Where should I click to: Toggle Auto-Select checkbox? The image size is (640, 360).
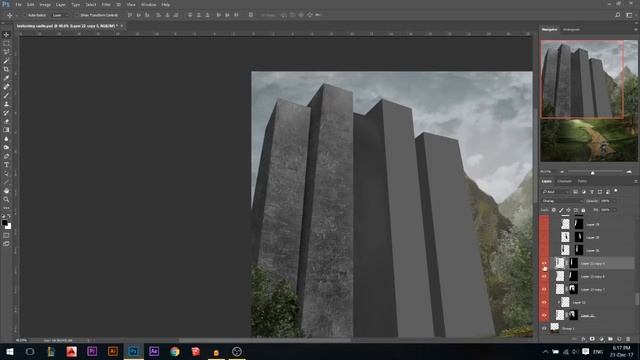25,15
